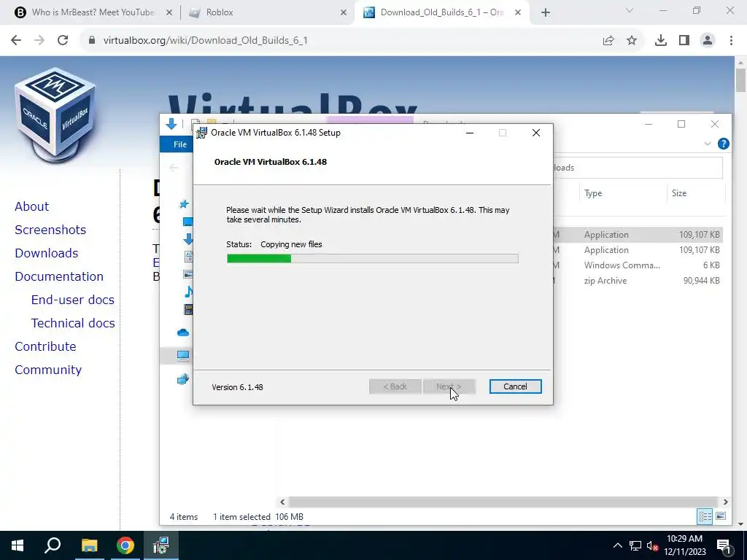Viewport: 747px width, 560px height.
Task: Click the Explorer horizontal scrollbar
Action: coord(503,502)
